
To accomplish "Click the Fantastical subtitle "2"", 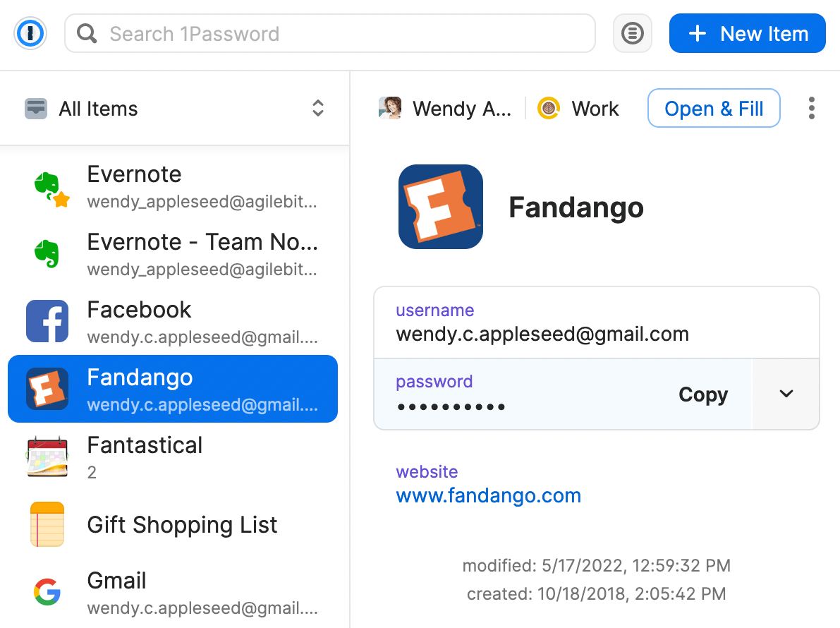I will tap(92, 472).
